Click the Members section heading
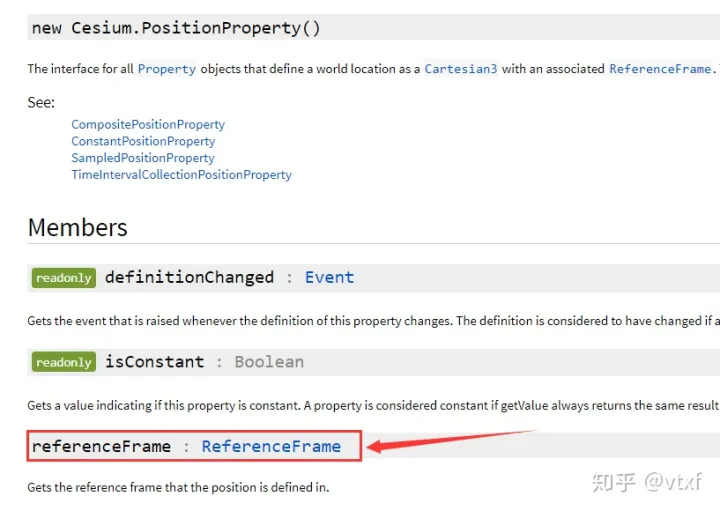 (x=77, y=227)
